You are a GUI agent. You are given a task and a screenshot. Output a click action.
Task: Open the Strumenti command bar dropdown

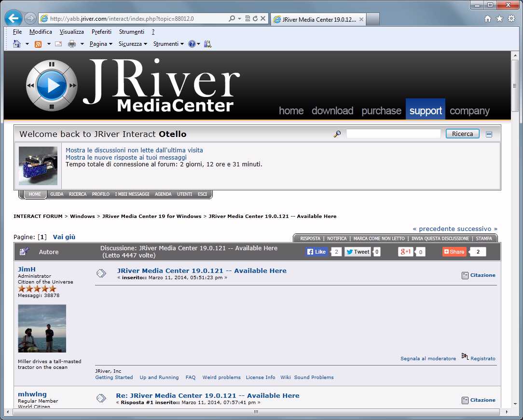pyautogui.click(x=168, y=44)
